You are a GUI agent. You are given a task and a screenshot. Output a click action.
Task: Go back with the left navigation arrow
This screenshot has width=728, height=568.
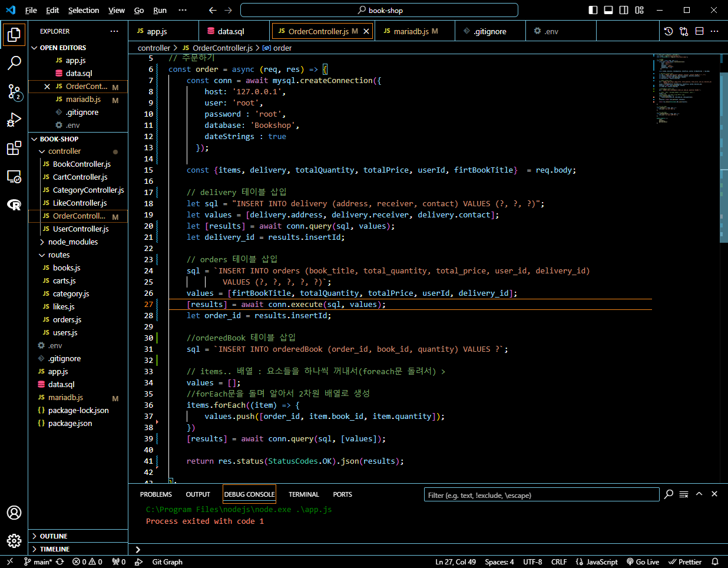pos(213,10)
